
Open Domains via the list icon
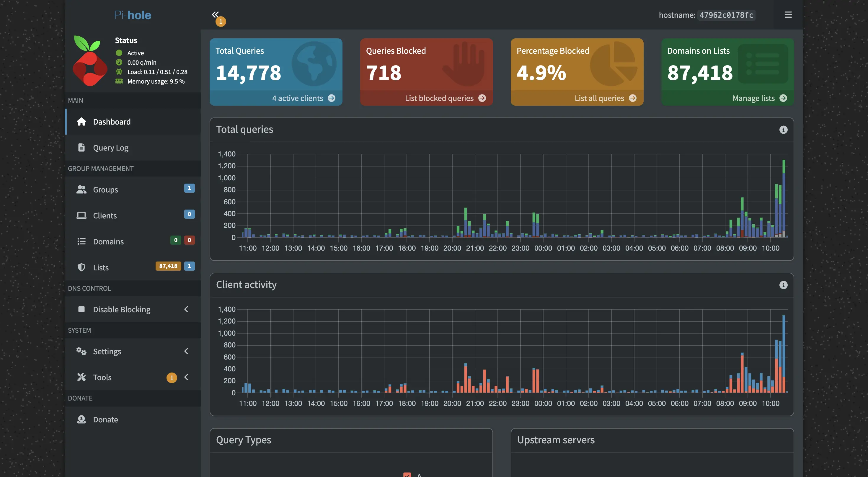(x=81, y=241)
